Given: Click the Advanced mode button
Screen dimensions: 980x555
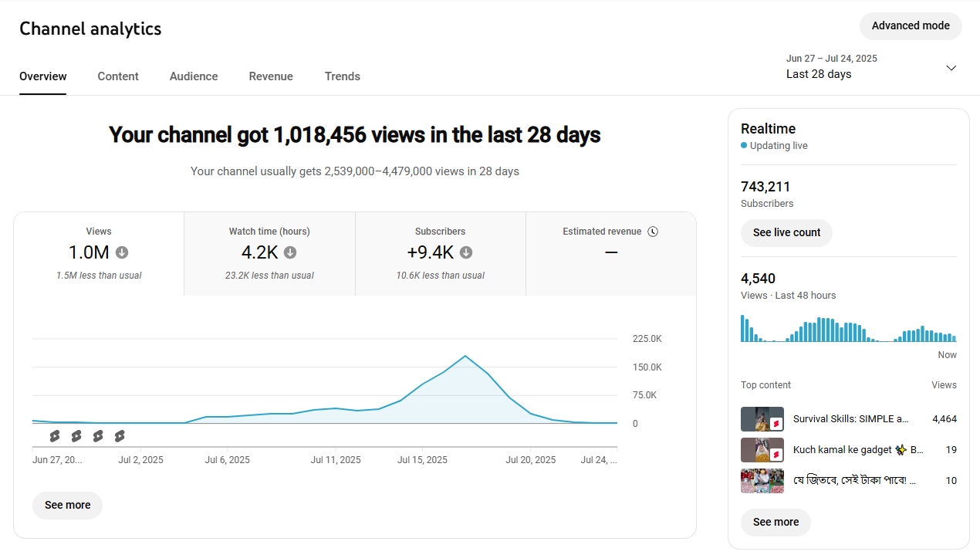Looking at the screenshot, I should point(911,25).
